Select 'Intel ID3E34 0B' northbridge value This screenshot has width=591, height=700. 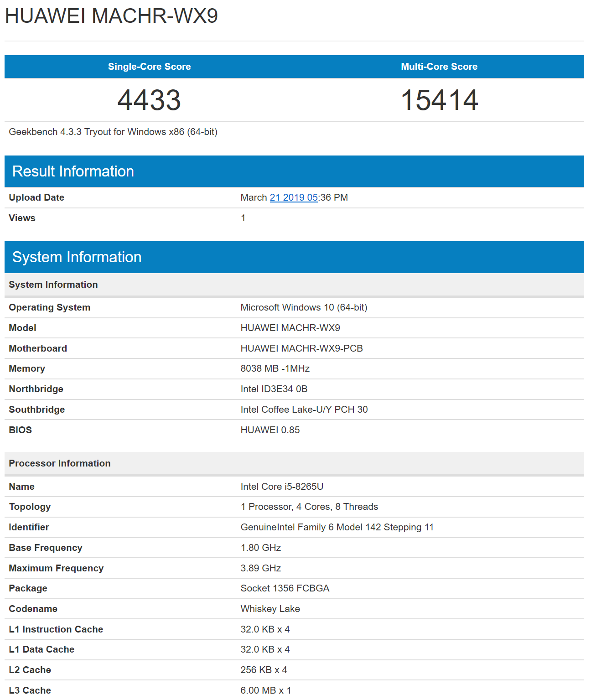(274, 389)
